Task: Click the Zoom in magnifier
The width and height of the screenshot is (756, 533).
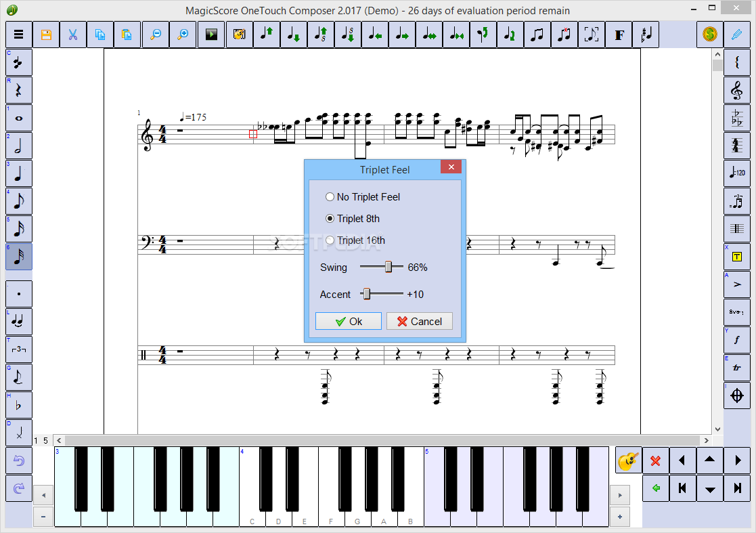Action: tap(183, 35)
